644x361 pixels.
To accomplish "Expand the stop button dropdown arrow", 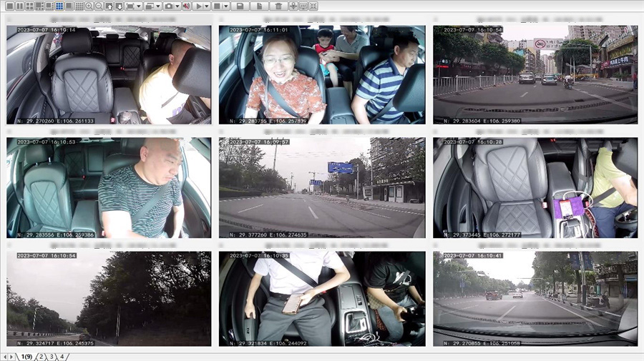I will click(x=226, y=6).
